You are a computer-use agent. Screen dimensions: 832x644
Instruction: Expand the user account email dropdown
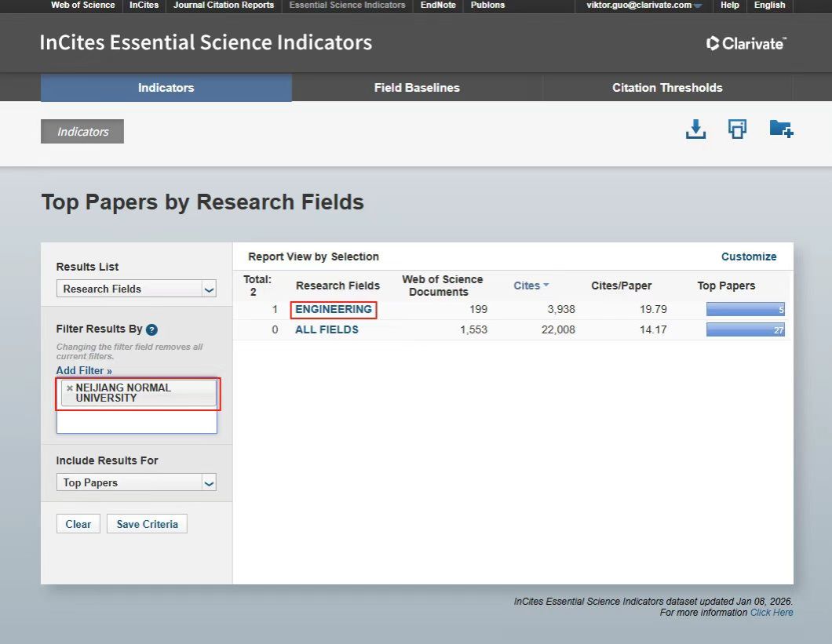(697, 5)
